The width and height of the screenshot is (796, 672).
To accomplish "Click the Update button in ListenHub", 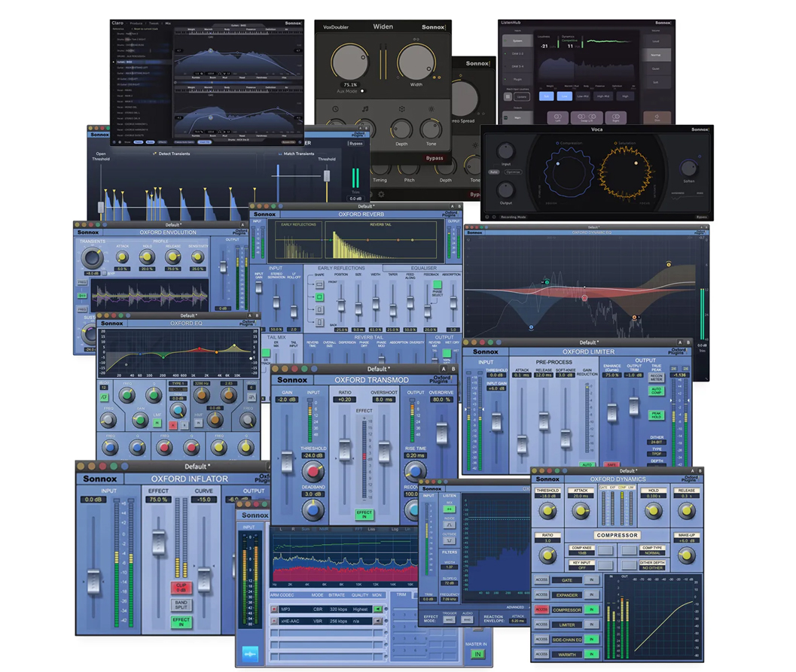I will point(521,96).
